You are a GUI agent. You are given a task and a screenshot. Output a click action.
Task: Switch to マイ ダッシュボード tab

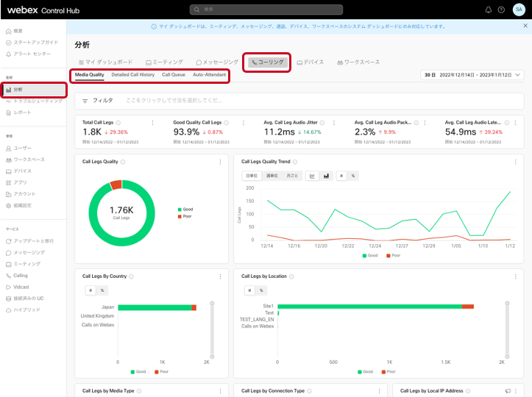tap(105, 62)
